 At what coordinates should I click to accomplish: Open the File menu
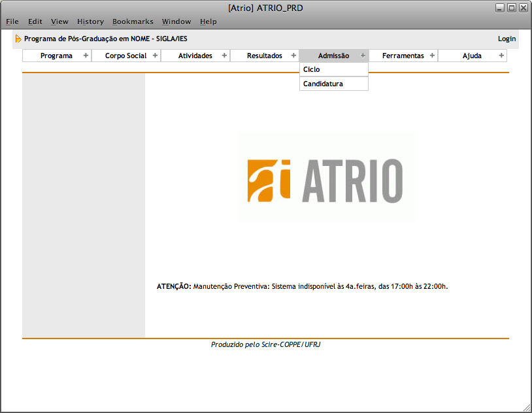[x=12, y=22]
